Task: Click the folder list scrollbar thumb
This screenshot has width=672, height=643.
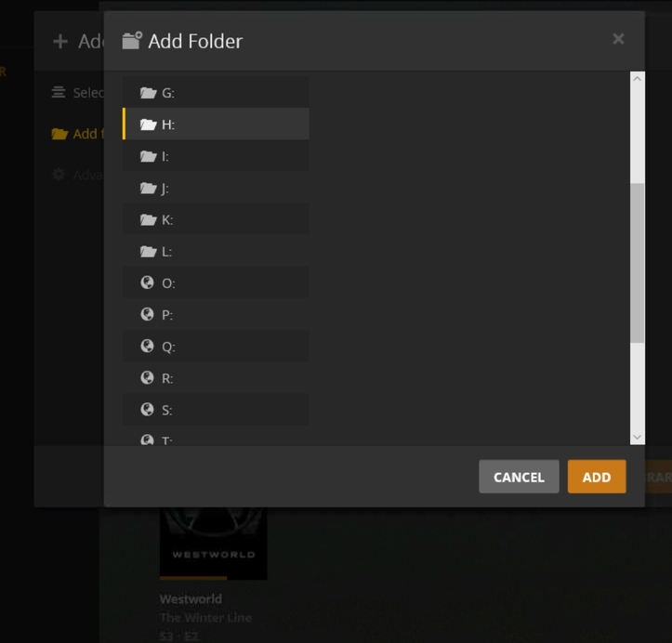Action: coord(637,263)
